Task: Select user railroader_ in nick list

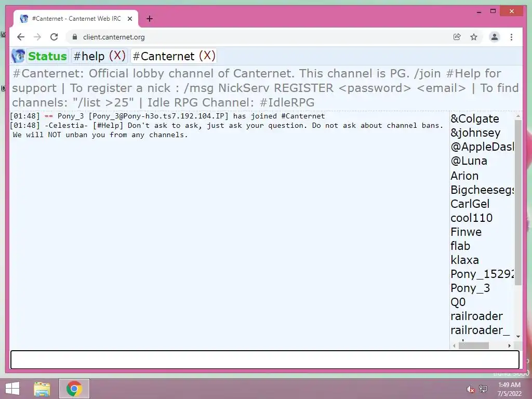Action: tap(480, 330)
